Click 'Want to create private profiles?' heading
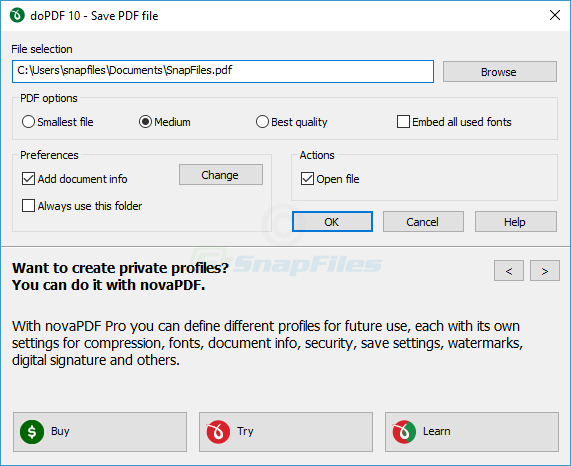 click(x=121, y=268)
